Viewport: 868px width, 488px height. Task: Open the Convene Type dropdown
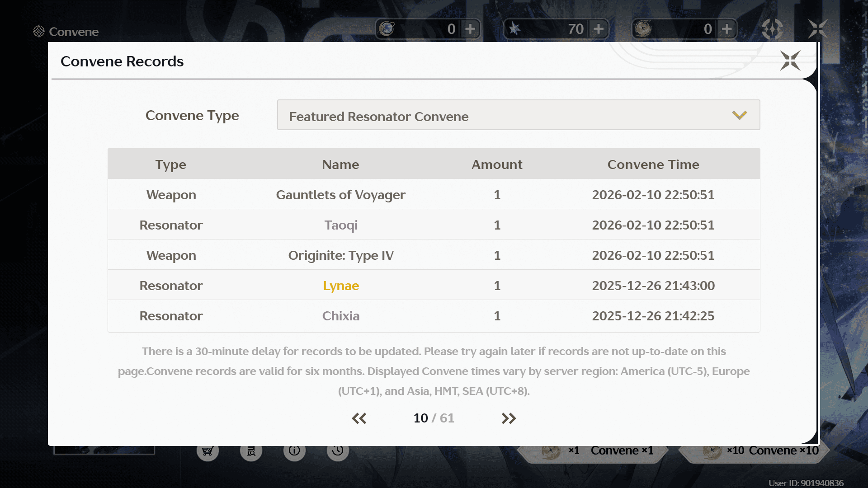pos(518,115)
